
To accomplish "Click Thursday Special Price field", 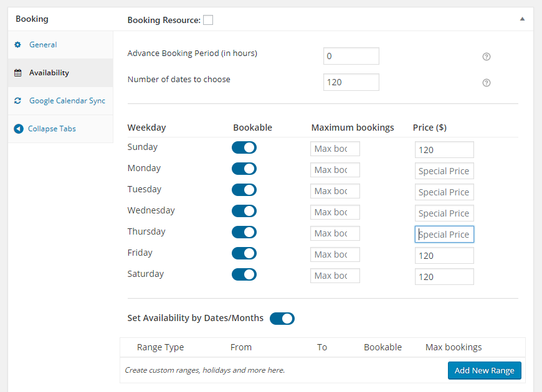I will (x=444, y=235).
